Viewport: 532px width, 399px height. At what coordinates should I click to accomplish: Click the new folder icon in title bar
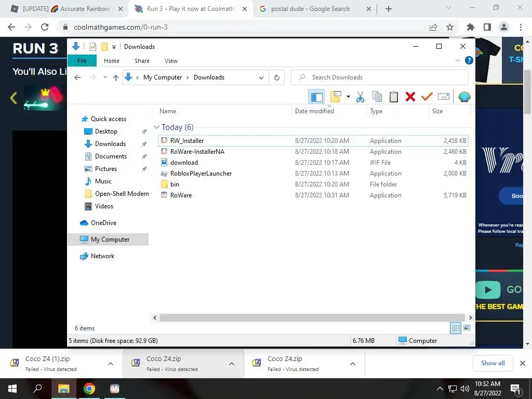point(104,47)
